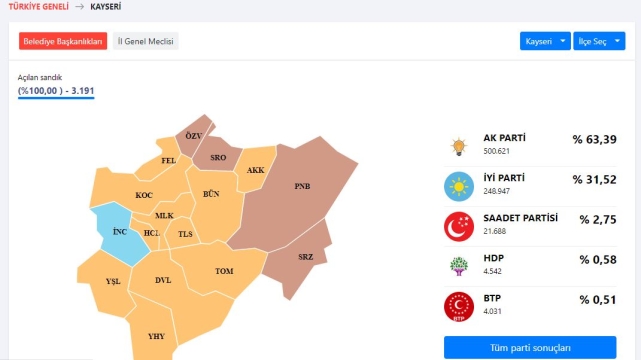Viewport: 641px width, 360px height.
Task: Click the Tüm parti sonuçları button
Action: coord(530,348)
